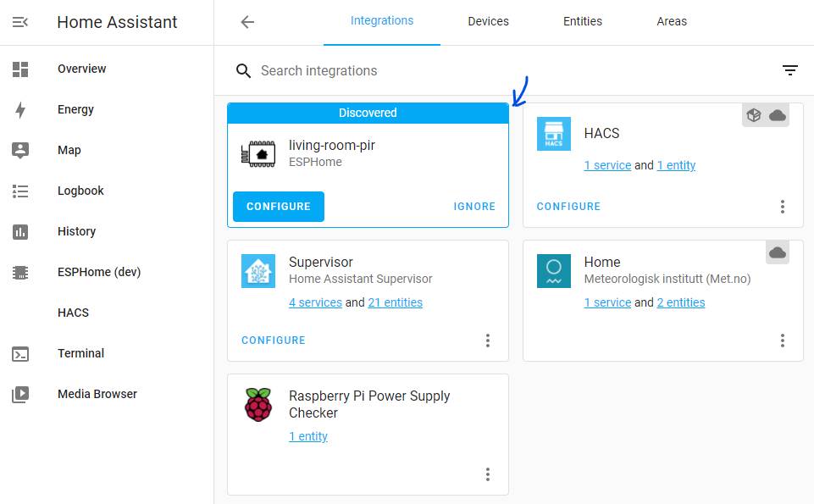Click the 'living-room-pir' device name
The width and height of the screenshot is (814, 504).
pyautogui.click(x=332, y=146)
